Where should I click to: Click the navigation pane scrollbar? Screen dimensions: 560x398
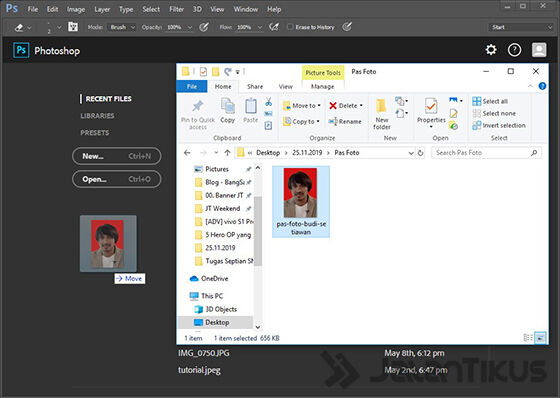tap(258, 231)
